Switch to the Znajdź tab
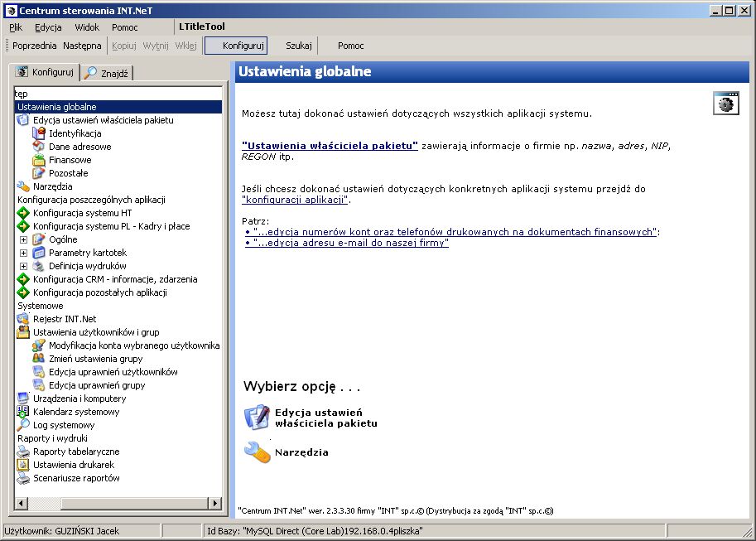Screen dimensions: 756x541 [x=107, y=74]
